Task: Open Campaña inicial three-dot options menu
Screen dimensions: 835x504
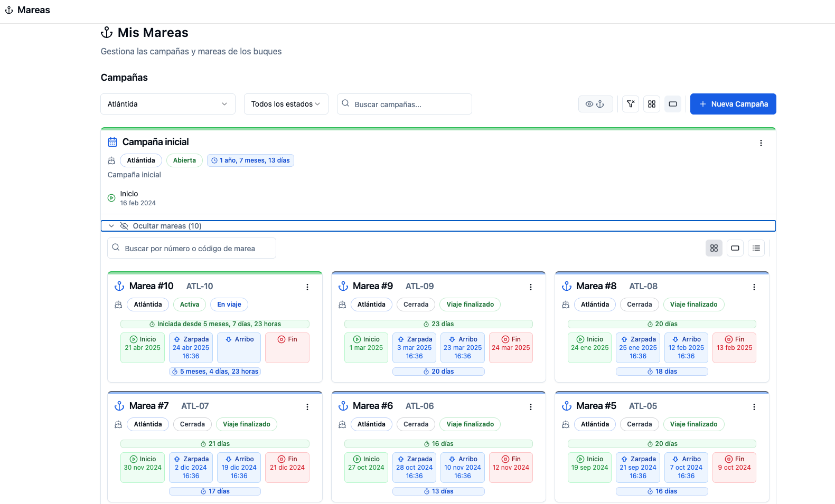Action: 761,143
